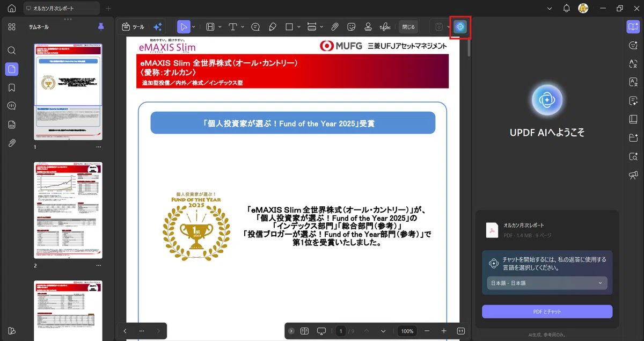This screenshot has height=341, width=644.
Task: Open the knowledge base book icon
Action: coord(633,120)
